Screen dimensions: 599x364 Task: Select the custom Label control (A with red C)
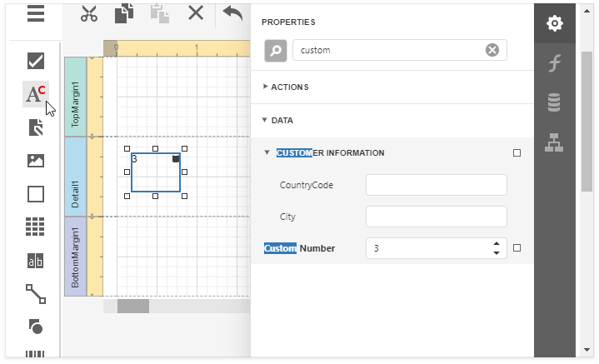(36, 94)
